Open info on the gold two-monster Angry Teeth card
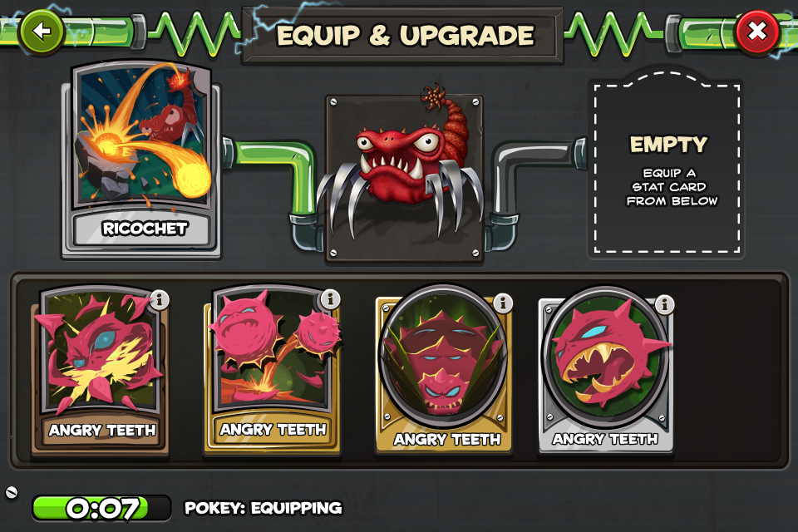The image size is (798, 532). pyautogui.click(x=330, y=299)
